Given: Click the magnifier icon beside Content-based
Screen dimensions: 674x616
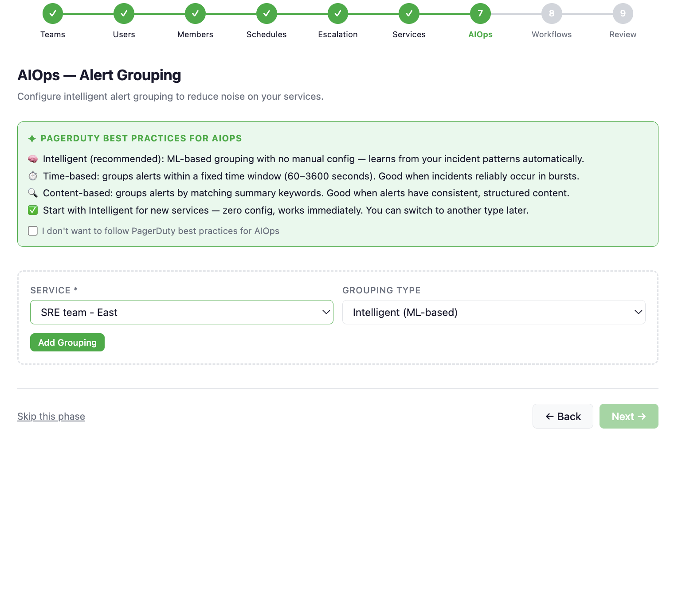Looking at the screenshot, I should pyautogui.click(x=33, y=193).
